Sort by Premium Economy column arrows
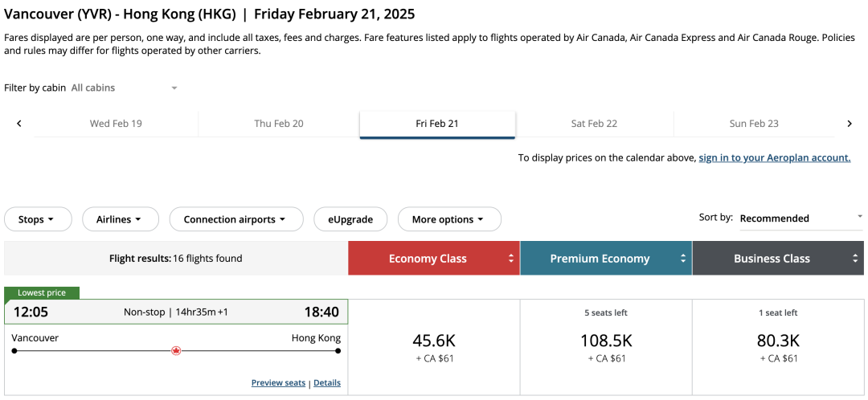The width and height of the screenshot is (868, 400). point(683,259)
